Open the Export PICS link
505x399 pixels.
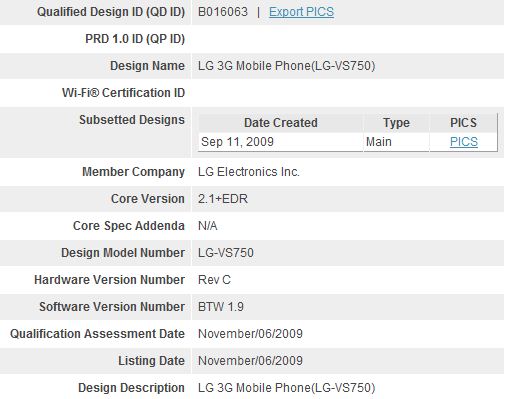[301, 12]
